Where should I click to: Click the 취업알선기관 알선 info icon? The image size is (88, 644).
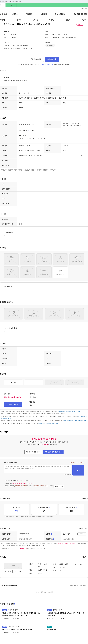[49, 508]
